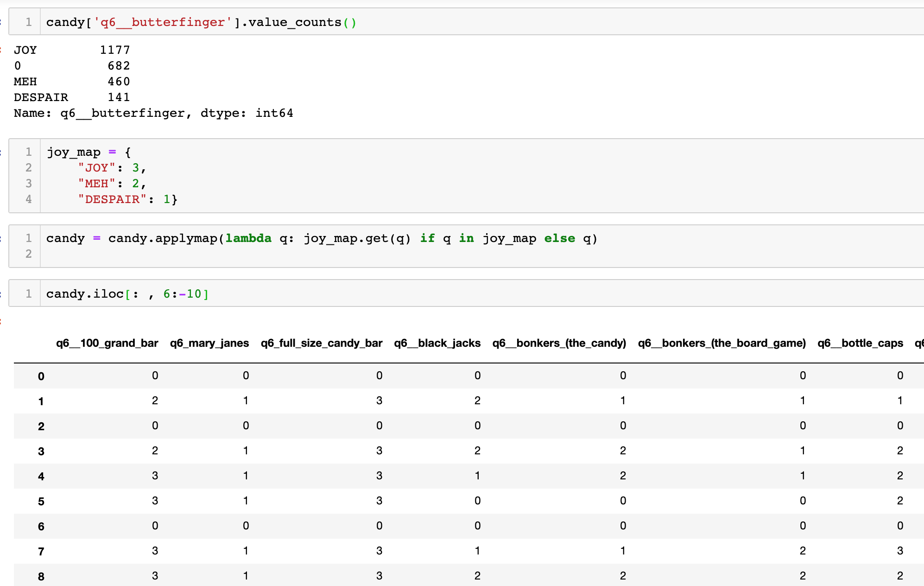
Task: Click row index 5 in the output table
Action: tap(41, 501)
